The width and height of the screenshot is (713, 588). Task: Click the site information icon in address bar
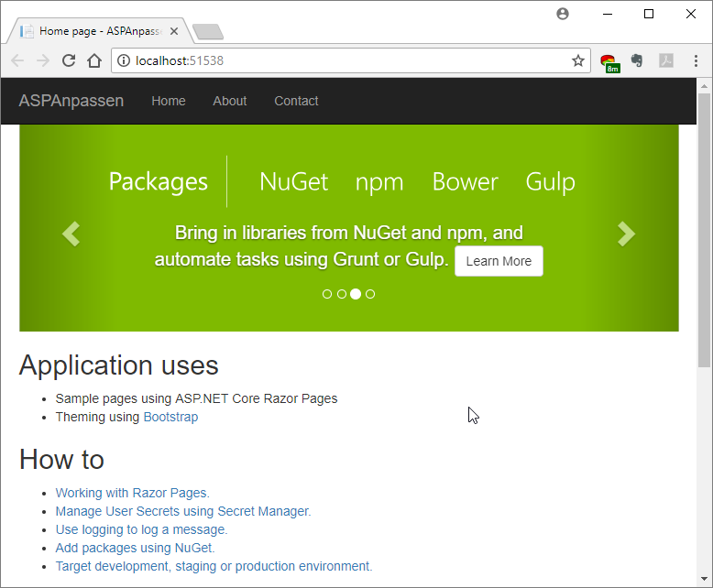tap(124, 61)
